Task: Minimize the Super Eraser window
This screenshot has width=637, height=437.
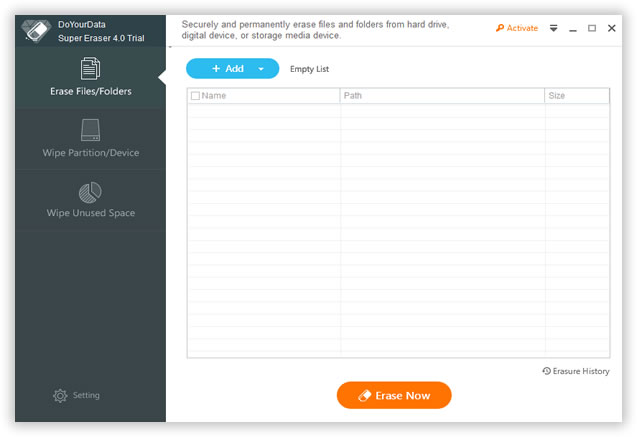Action: pyautogui.click(x=573, y=28)
